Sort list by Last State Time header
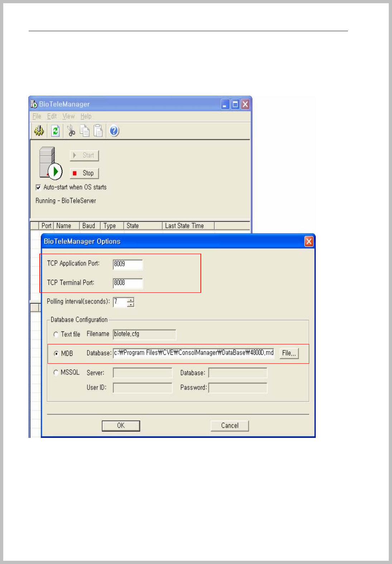 pyautogui.click(x=188, y=226)
